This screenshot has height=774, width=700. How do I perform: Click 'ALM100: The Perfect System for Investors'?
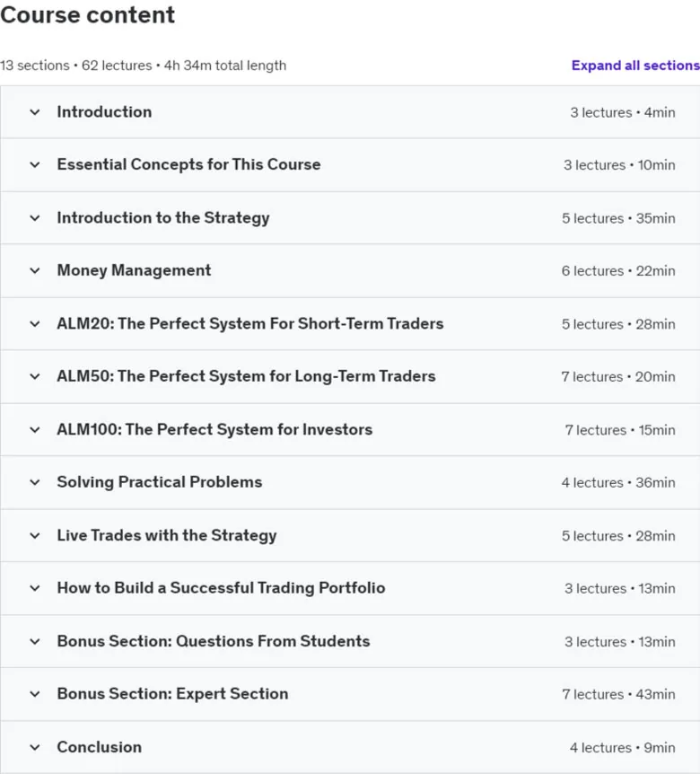(x=214, y=429)
